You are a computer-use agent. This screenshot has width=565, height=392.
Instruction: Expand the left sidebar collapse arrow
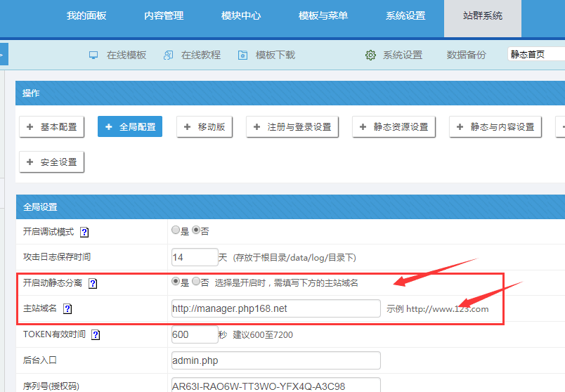[x=3, y=54]
